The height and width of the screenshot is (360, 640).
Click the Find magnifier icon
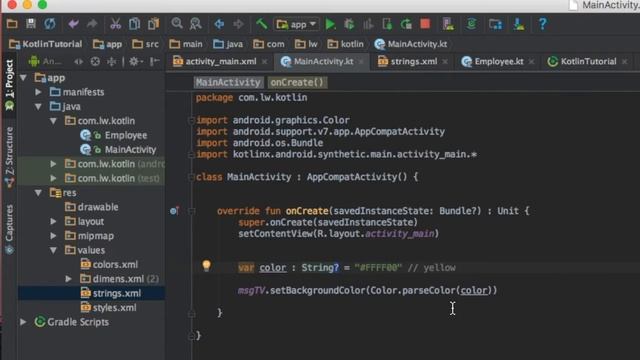point(177,24)
